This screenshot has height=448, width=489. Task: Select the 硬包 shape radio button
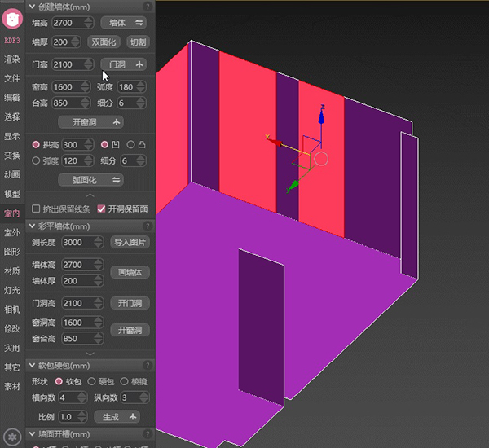(x=91, y=381)
